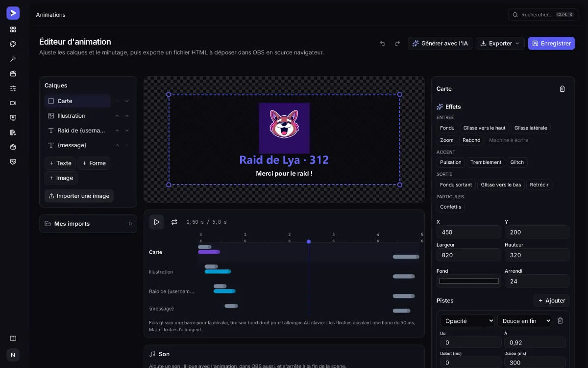Select the Illustration layer
Viewport: 588px width, 368px height.
click(x=77, y=116)
